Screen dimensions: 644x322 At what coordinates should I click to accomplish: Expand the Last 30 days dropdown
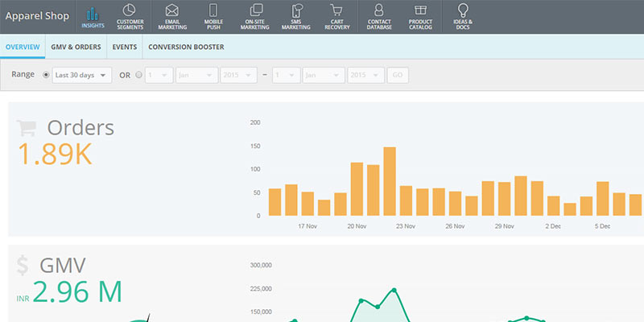[81, 75]
